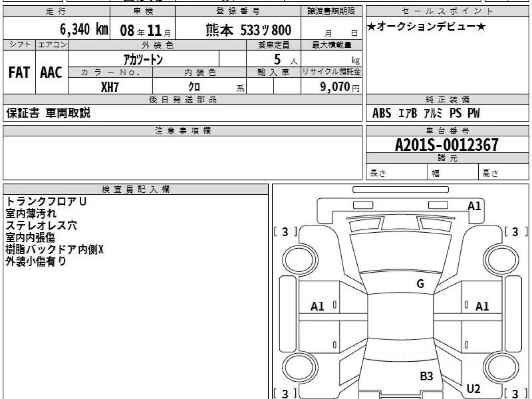
Task: Click the A1 mark near the front bumper
Action: coord(474,206)
